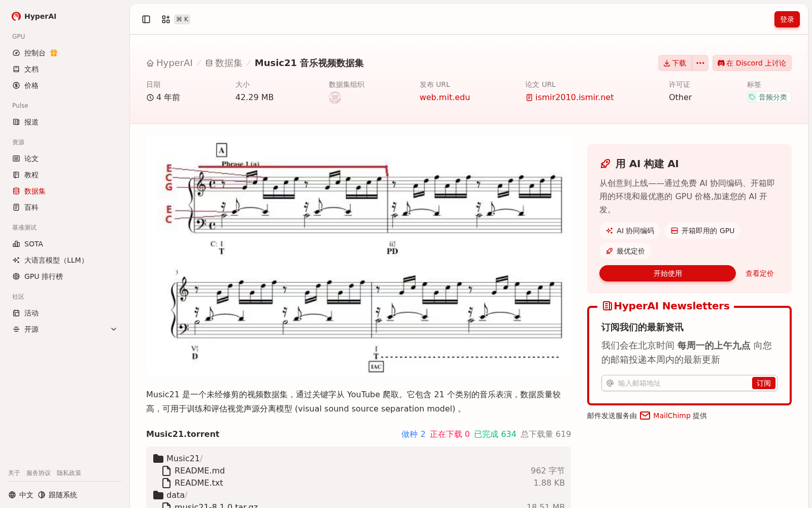Click the sheet music preview image

(358, 257)
